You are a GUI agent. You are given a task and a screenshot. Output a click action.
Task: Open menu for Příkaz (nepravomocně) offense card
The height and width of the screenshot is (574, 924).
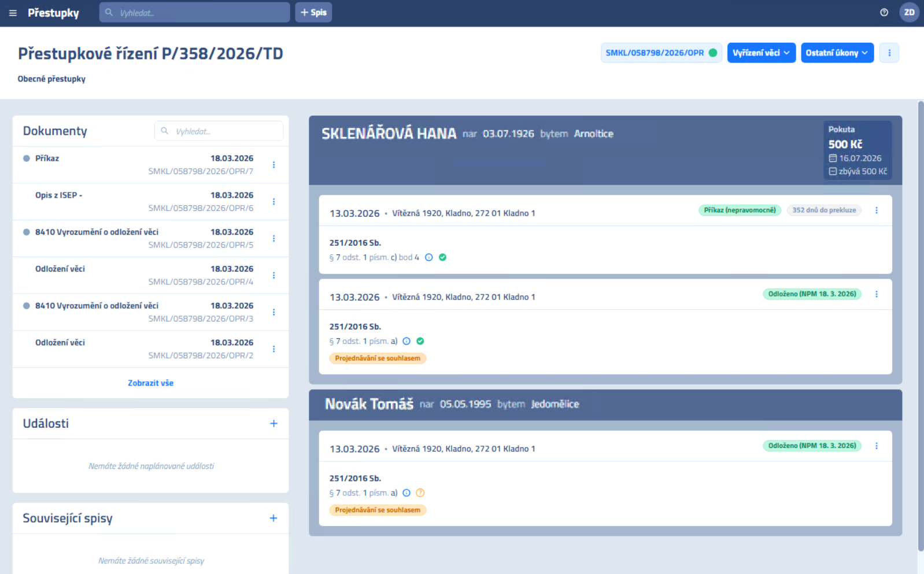[877, 210]
